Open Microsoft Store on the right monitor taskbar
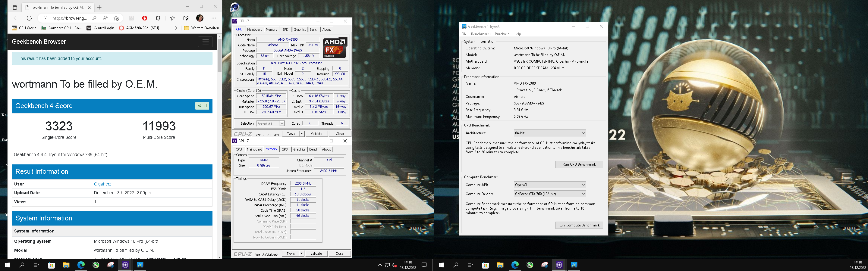 click(485, 265)
